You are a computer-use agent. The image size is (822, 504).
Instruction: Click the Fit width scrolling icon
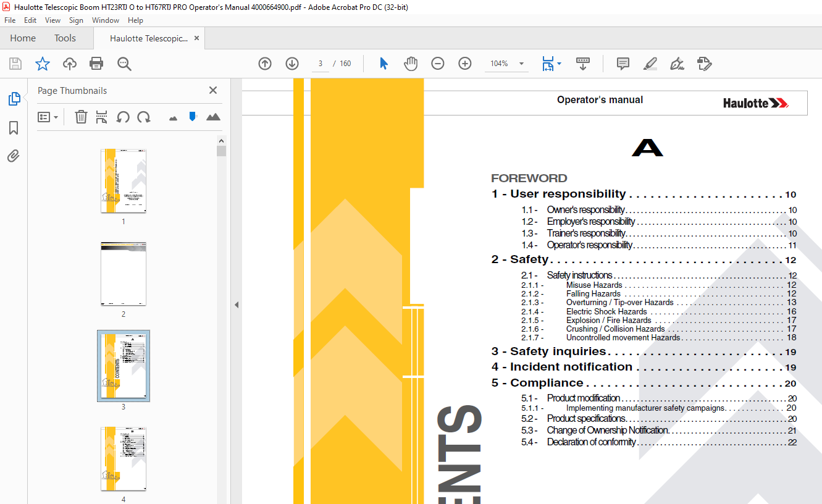click(548, 64)
